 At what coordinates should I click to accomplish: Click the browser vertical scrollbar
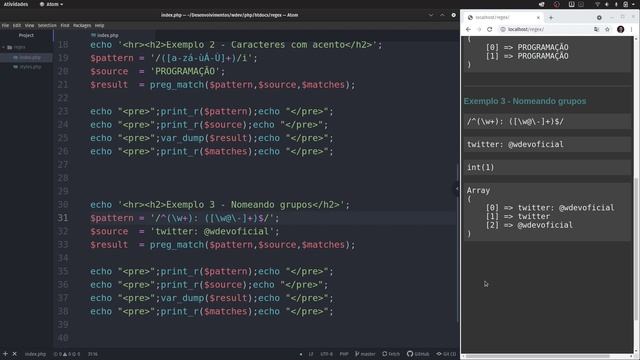click(x=636, y=249)
